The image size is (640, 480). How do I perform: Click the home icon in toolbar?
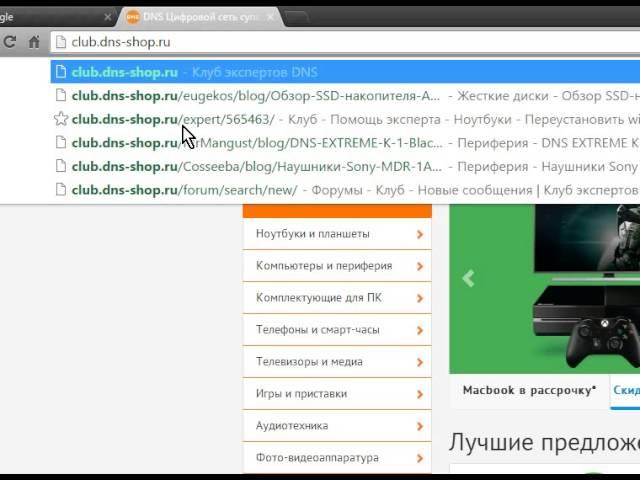click(x=34, y=42)
